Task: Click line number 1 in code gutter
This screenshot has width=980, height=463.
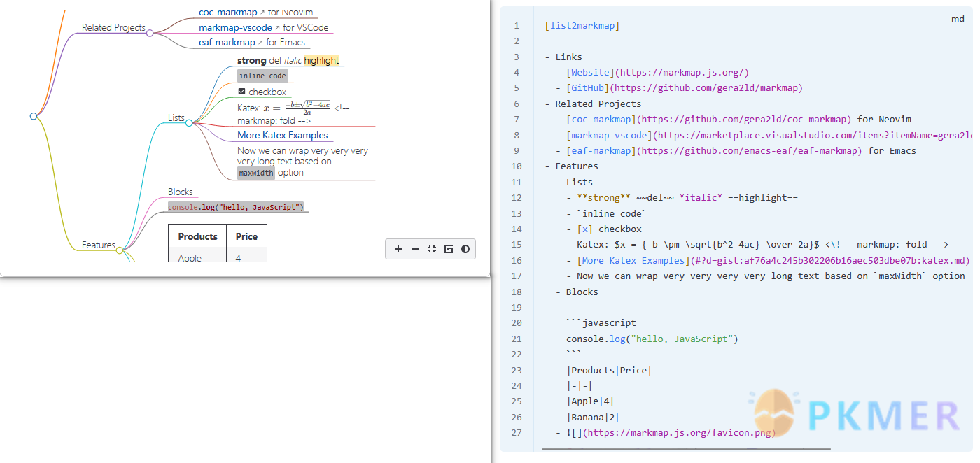Action: point(517,26)
